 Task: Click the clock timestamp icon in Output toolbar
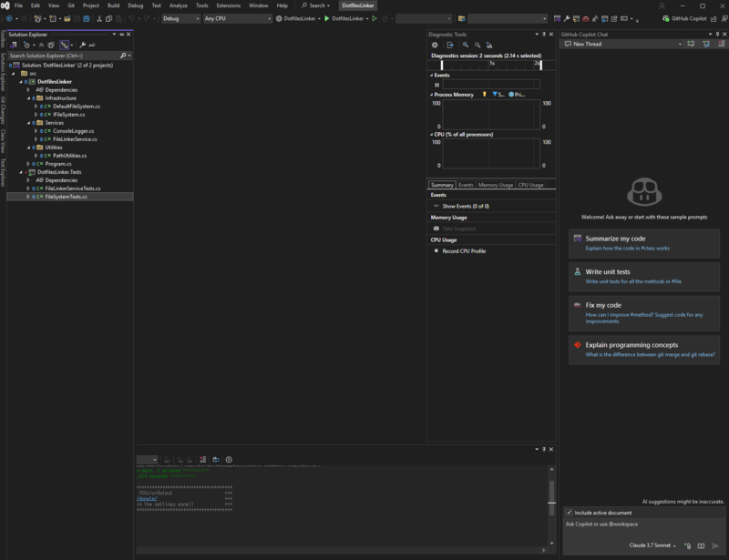[229, 460]
